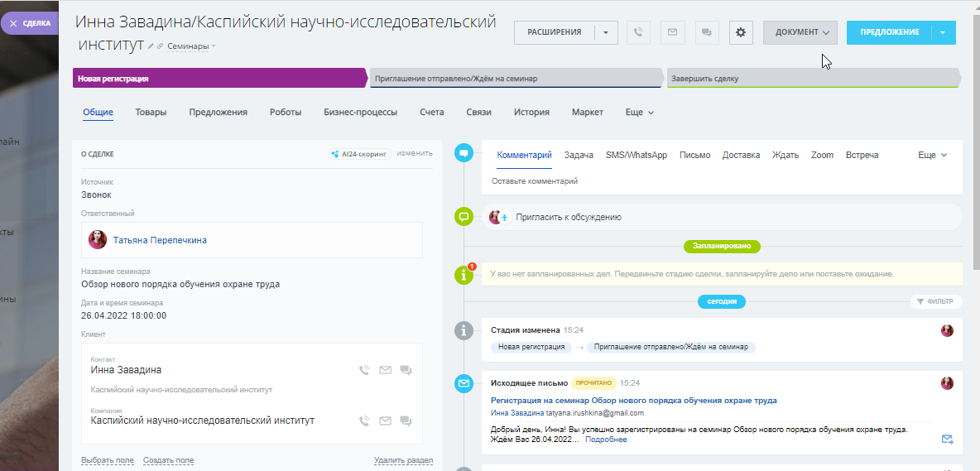Open the Расширения dropdown arrow

click(607, 32)
